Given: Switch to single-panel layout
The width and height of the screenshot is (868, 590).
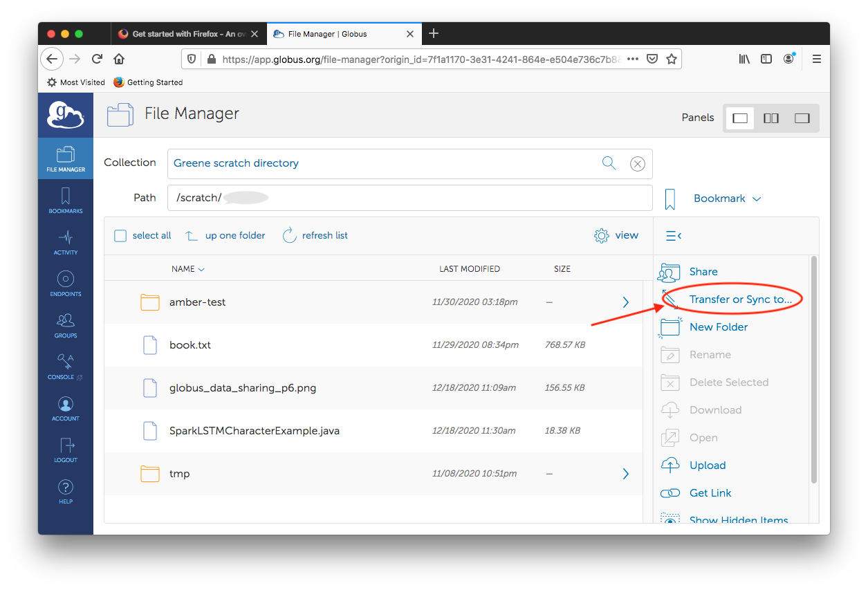Looking at the screenshot, I should [x=740, y=118].
